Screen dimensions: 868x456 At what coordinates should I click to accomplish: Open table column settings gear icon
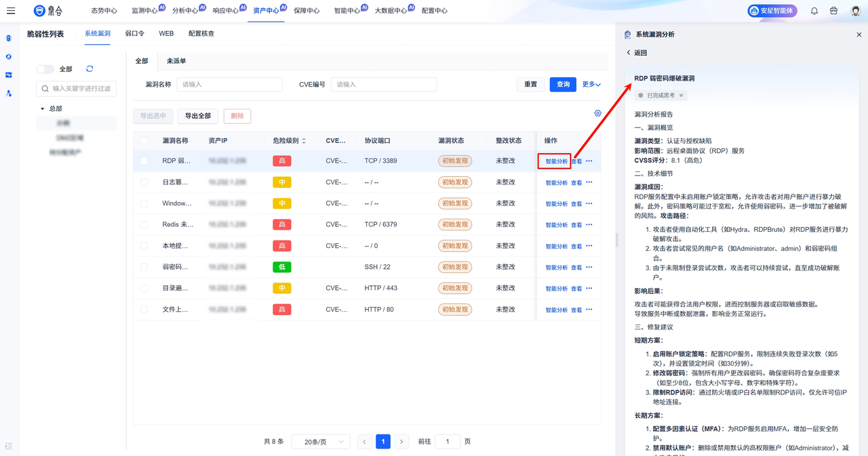click(597, 113)
